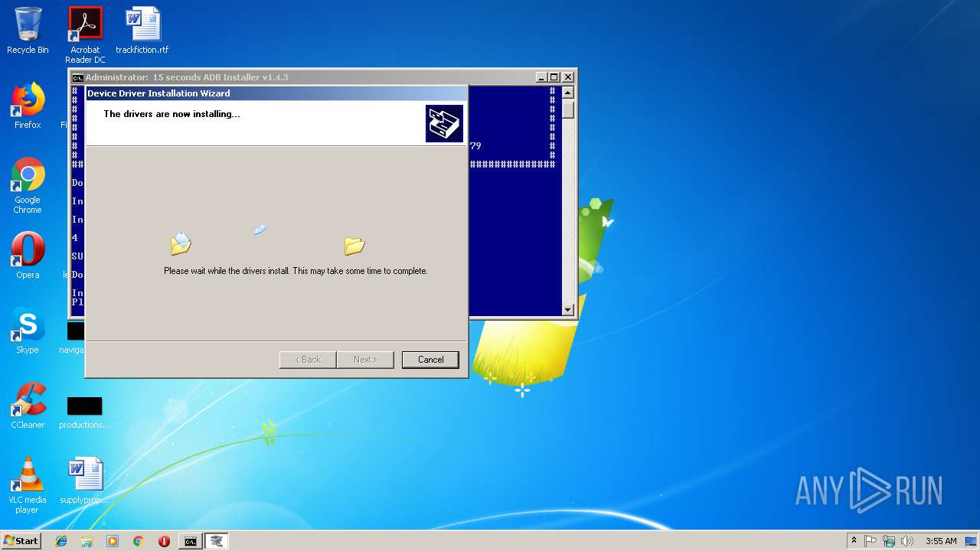Viewport: 980px width, 551px height.
Task: Open the Recycle Bin desktop icon
Action: coord(28,31)
